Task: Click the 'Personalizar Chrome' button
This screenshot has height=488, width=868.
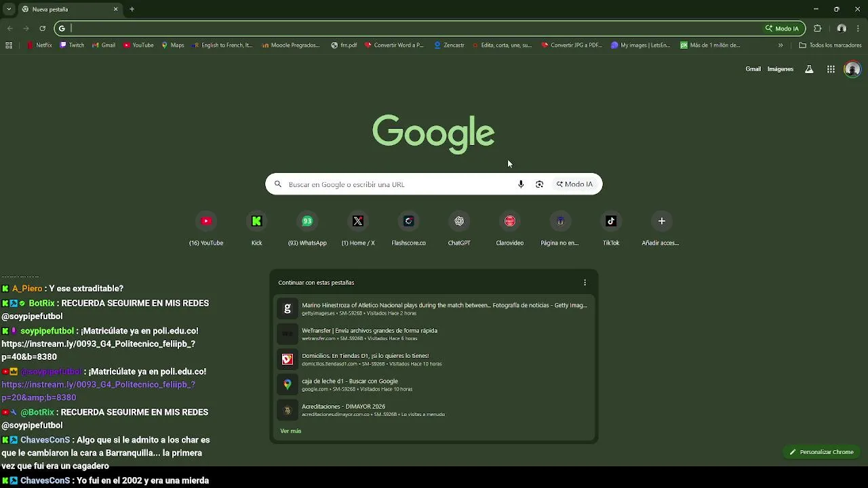Action: pos(821,452)
